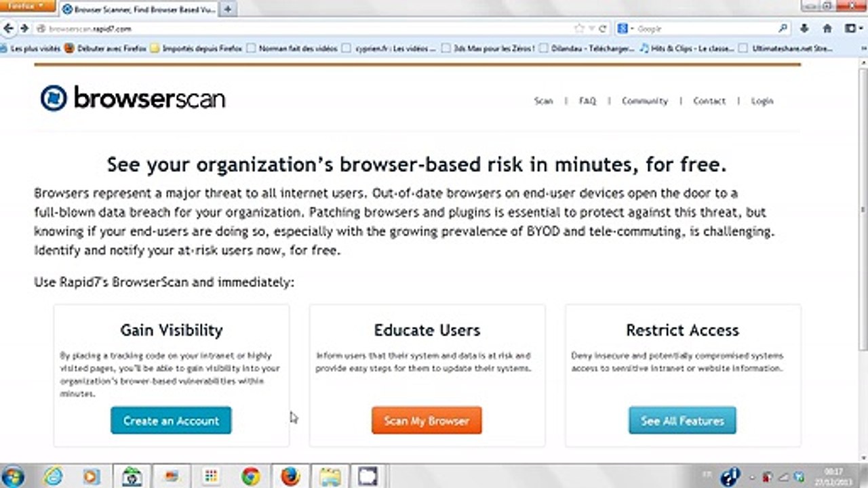This screenshot has width=868, height=488.
Task: Open the Windows Start menu
Action: tap(13, 476)
